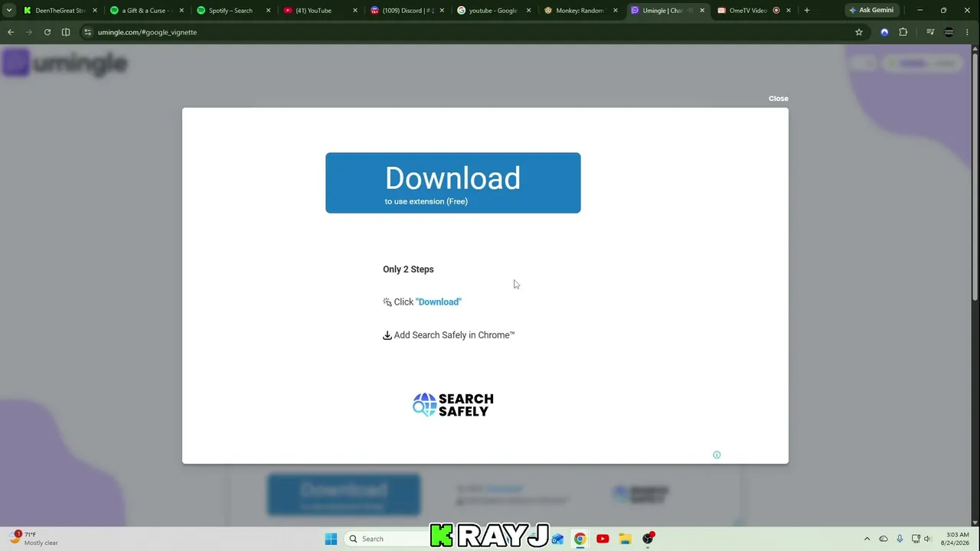View site information icon in address bar
The height and width of the screenshot is (551, 980).
88,32
